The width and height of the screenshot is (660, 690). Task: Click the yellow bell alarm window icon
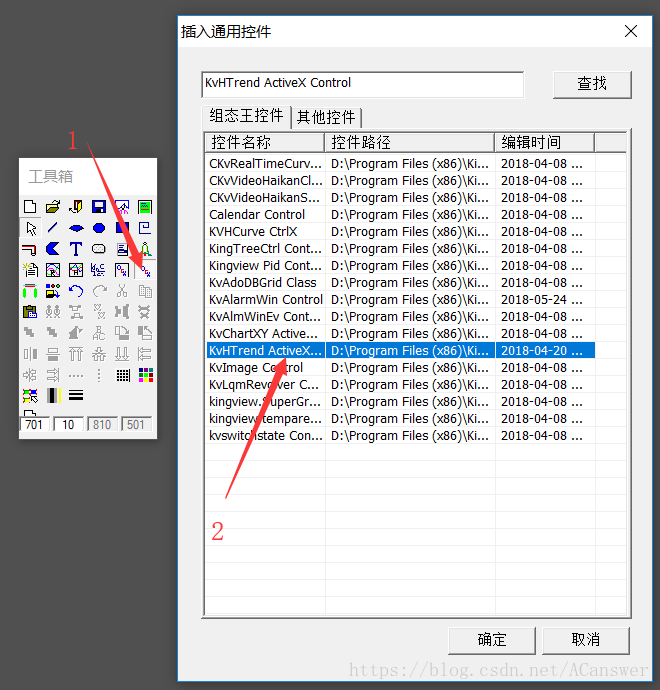point(146,249)
